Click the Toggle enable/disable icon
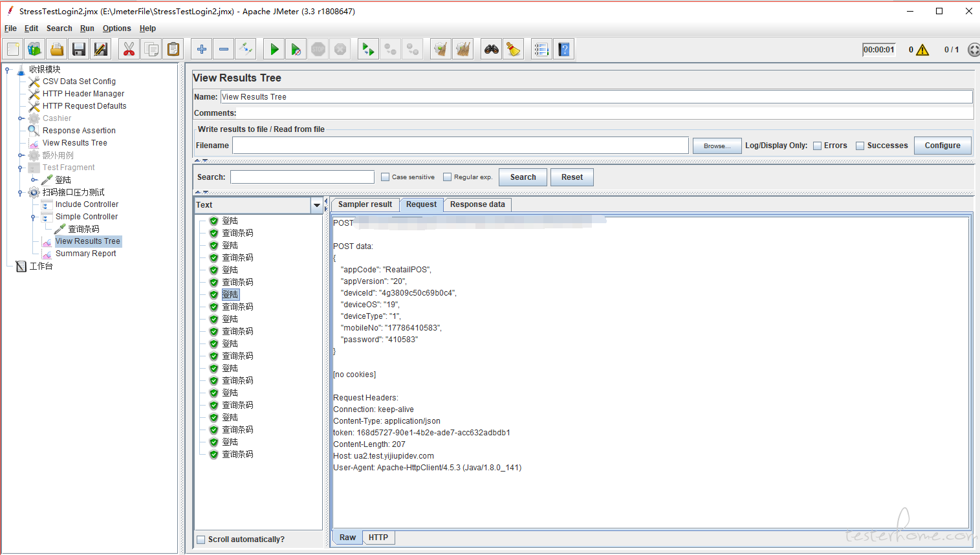Viewport: 980px width, 555px height. 246,49
